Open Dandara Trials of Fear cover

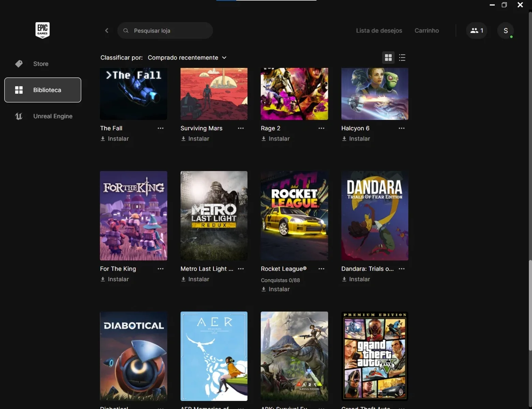coord(375,216)
